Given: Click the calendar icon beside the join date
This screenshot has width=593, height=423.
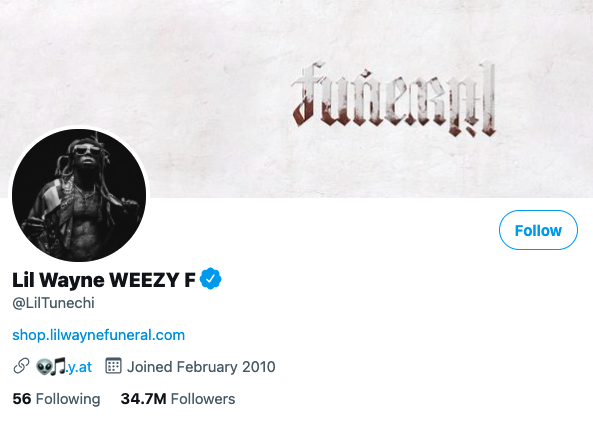Looking at the screenshot, I should 113,366.
